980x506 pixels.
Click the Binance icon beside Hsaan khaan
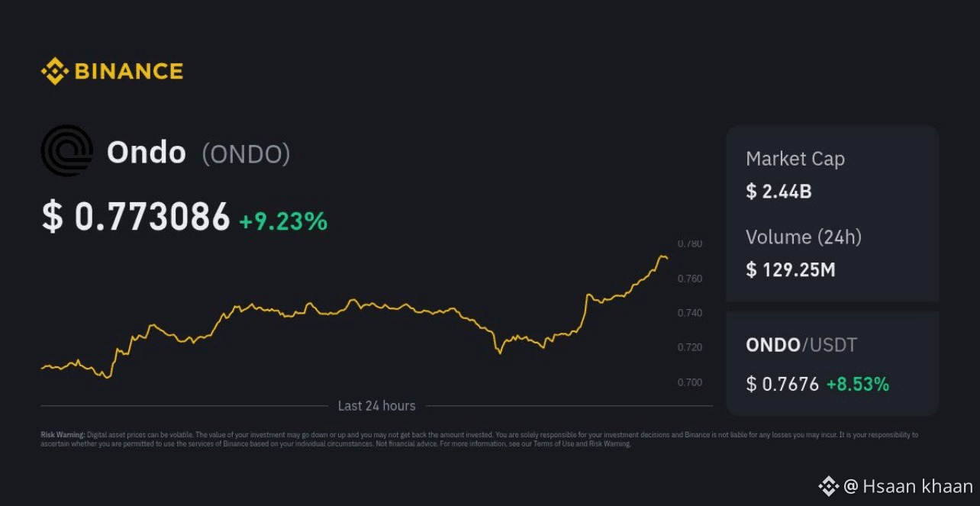[x=829, y=486]
